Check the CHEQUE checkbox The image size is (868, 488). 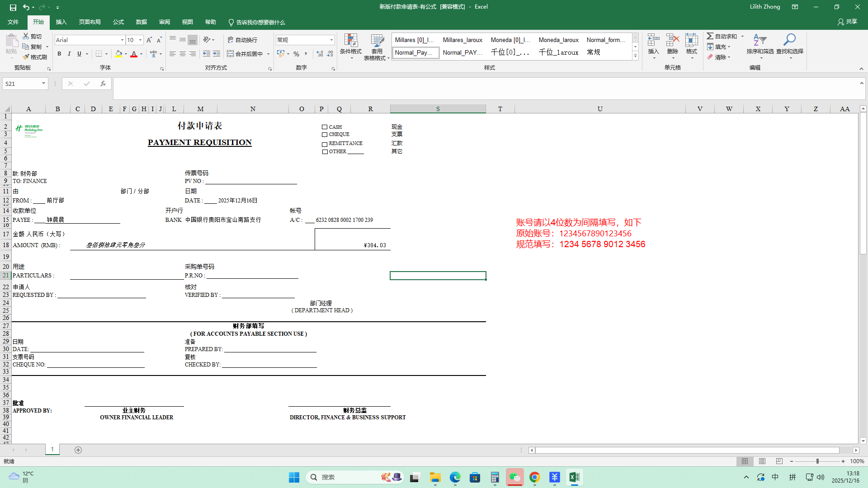(x=325, y=135)
